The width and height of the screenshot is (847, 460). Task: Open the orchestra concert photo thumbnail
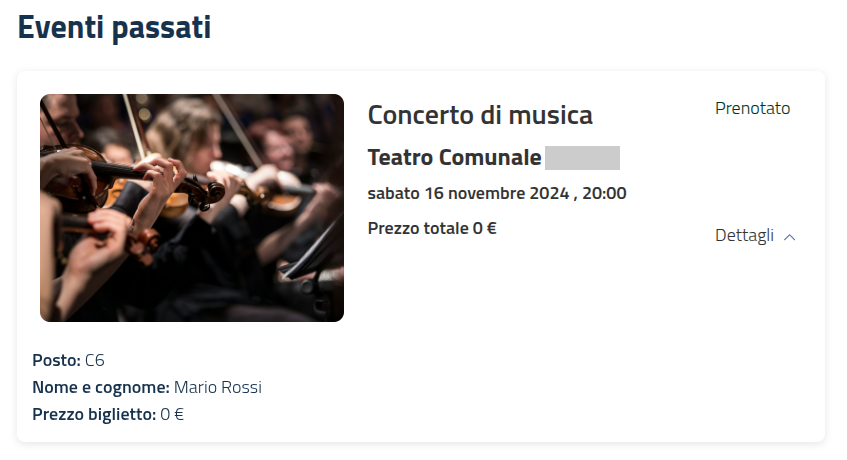pyautogui.click(x=192, y=208)
